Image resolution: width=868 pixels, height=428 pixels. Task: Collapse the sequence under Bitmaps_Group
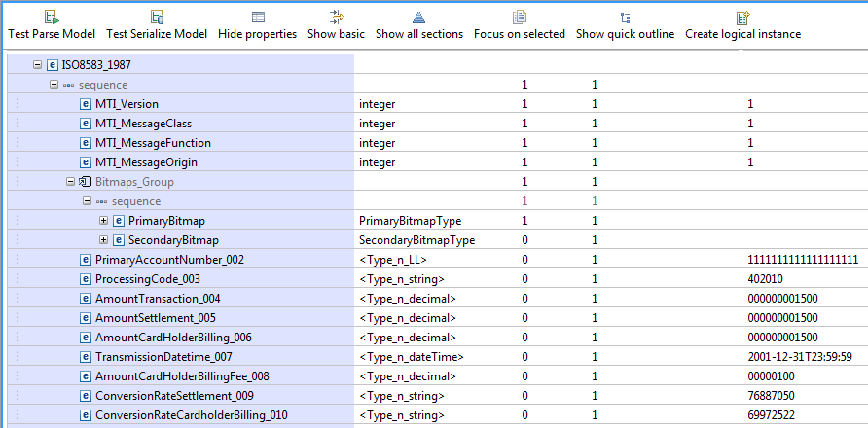[87, 201]
